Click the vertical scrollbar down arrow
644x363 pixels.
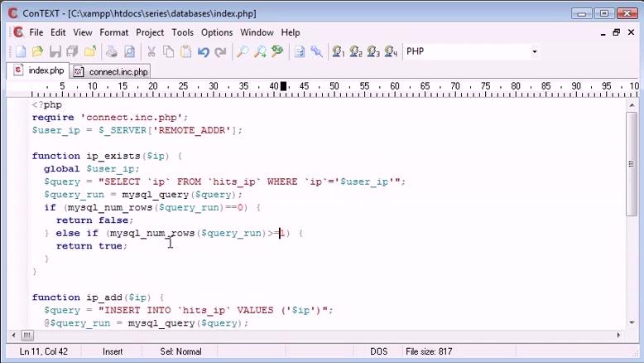point(632,322)
